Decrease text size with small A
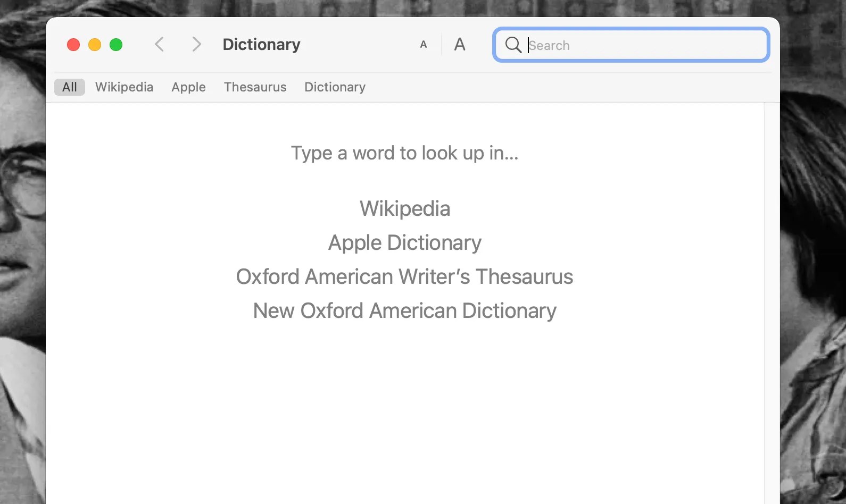Screen dimensions: 846x504 point(424,45)
